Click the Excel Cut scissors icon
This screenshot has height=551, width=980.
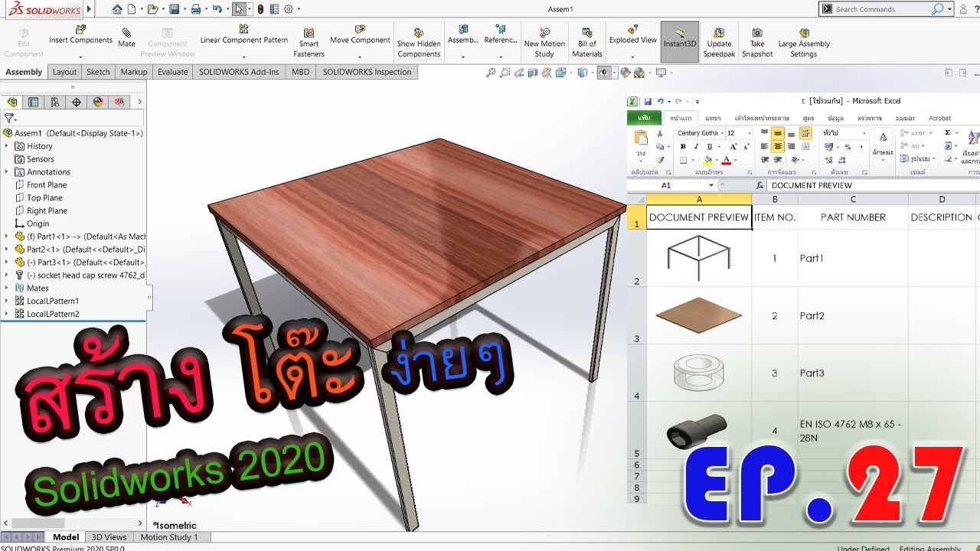[660, 133]
